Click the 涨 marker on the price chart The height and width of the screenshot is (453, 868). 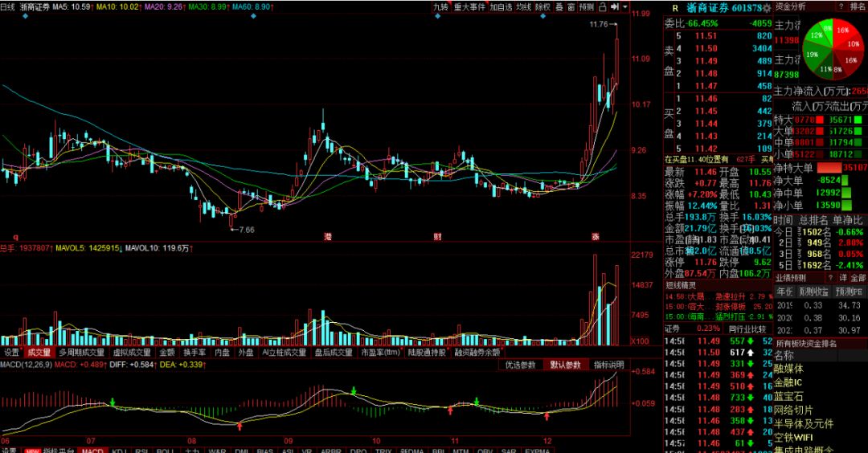pos(595,237)
